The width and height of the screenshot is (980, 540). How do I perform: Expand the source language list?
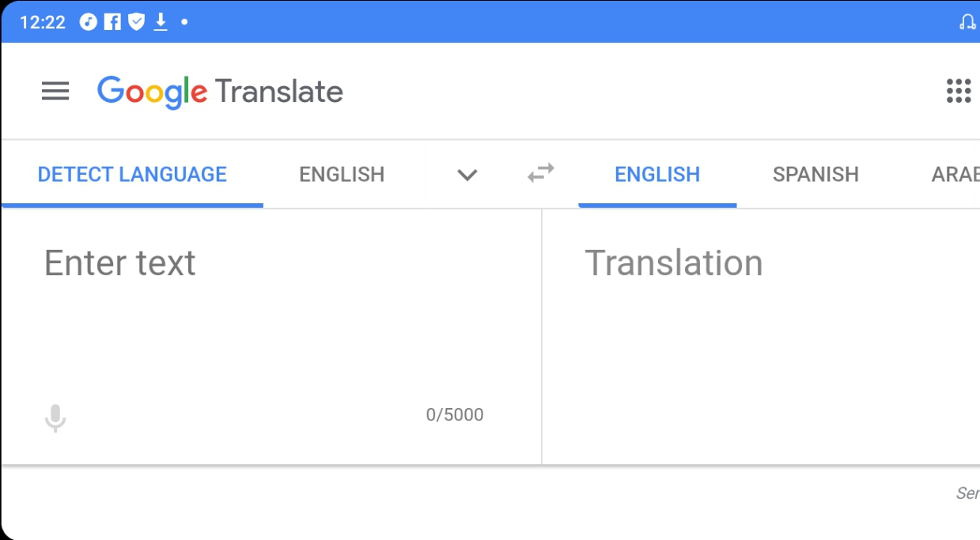[467, 174]
